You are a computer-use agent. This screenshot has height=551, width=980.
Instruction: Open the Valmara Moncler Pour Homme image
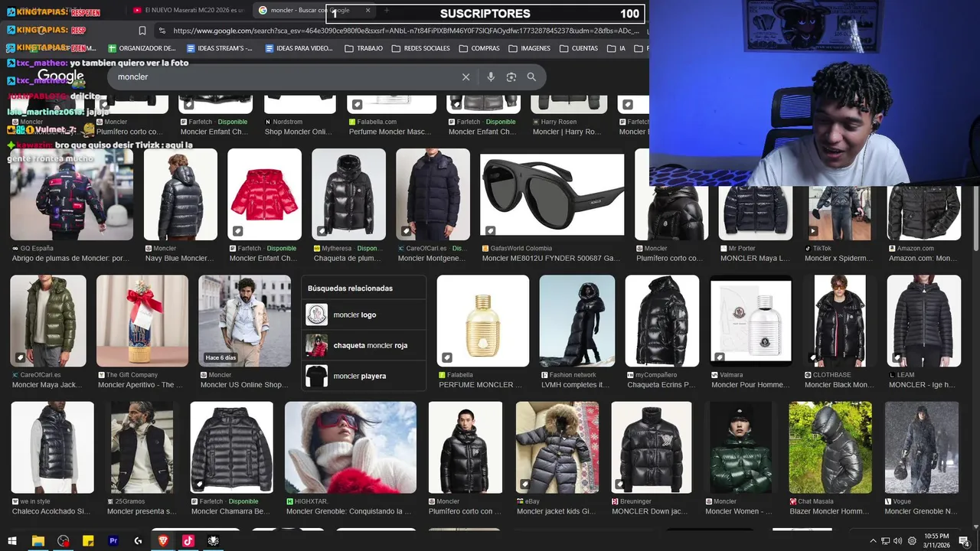pos(751,321)
